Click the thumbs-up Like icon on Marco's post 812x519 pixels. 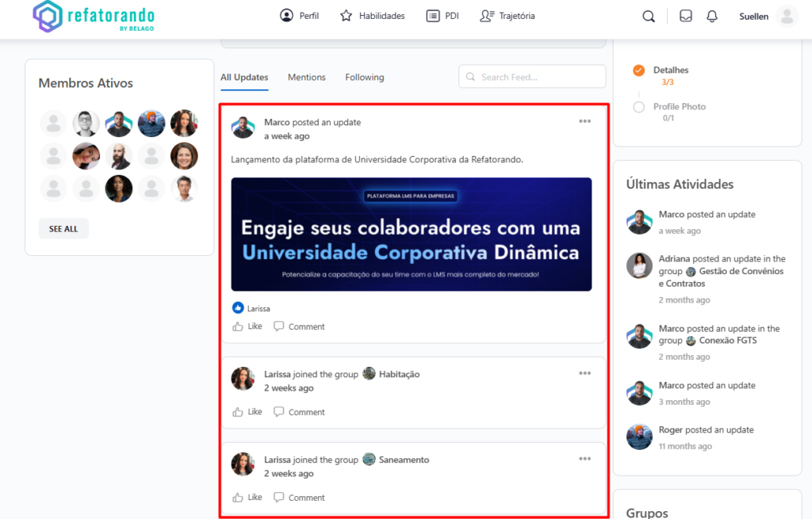(x=238, y=326)
